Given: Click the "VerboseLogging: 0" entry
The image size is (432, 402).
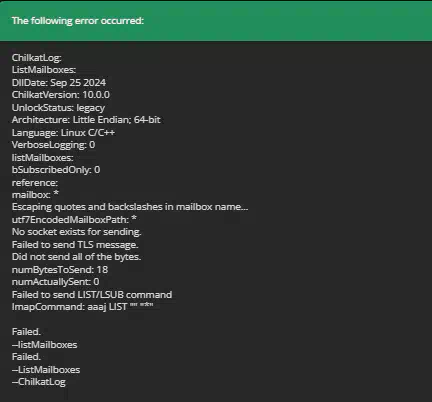Looking at the screenshot, I should (x=53, y=145).
